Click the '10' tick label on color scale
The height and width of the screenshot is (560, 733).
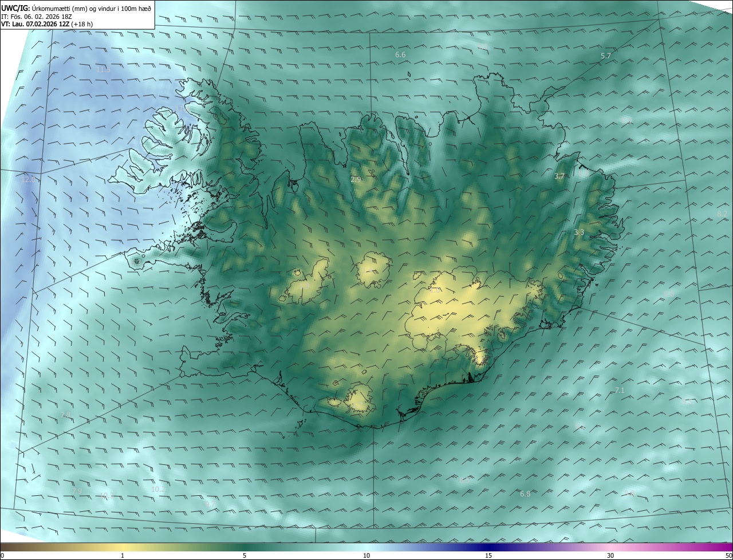[366, 555]
